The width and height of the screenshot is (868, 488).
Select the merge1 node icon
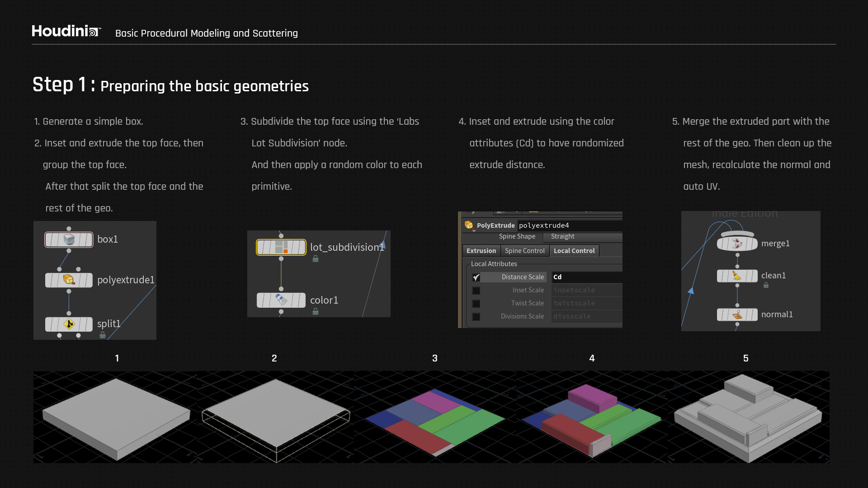coord(737,244)
